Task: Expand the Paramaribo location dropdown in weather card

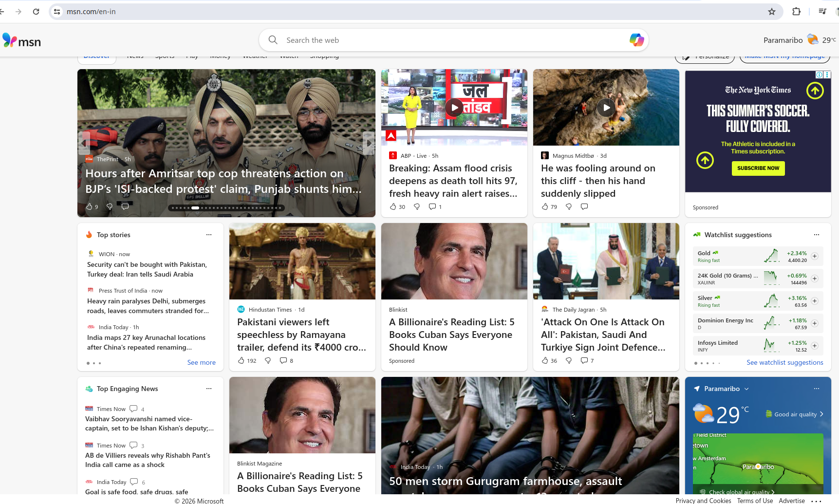Action: pos(746,389)
